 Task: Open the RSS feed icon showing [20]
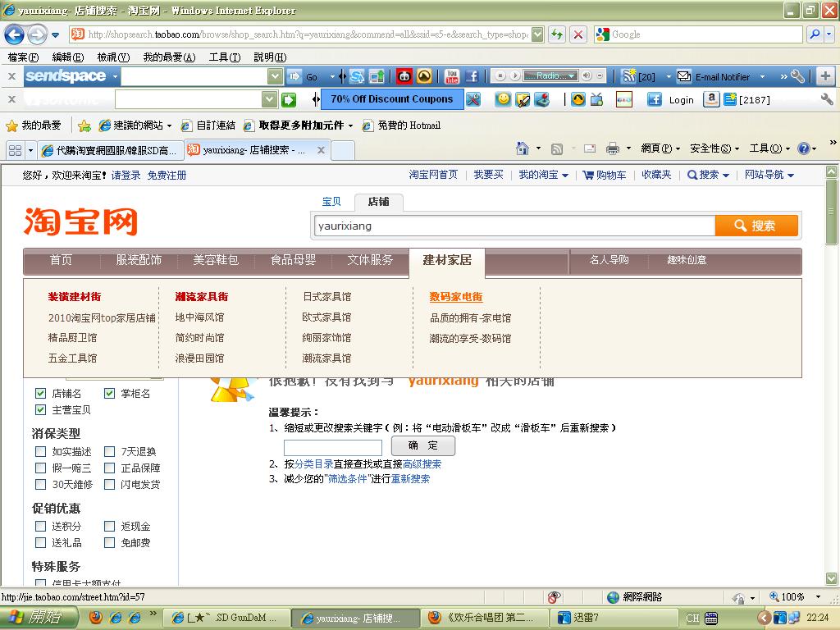tap(628, 76)
